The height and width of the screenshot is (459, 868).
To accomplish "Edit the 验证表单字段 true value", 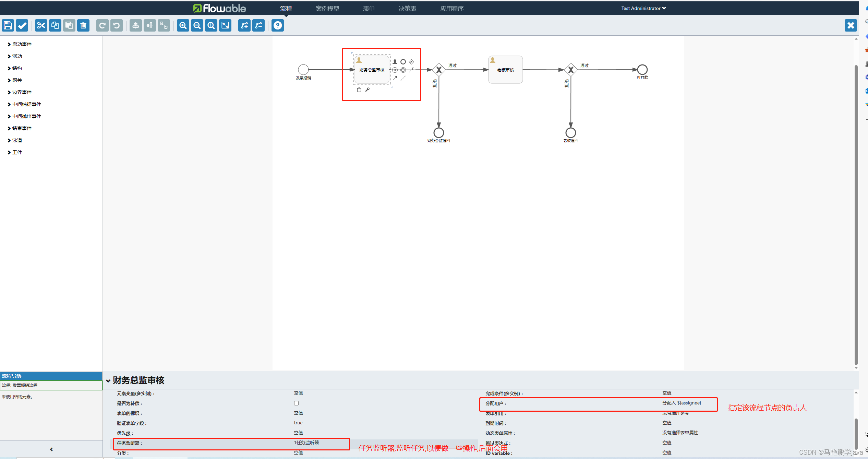I will click(x=298, y=423).
